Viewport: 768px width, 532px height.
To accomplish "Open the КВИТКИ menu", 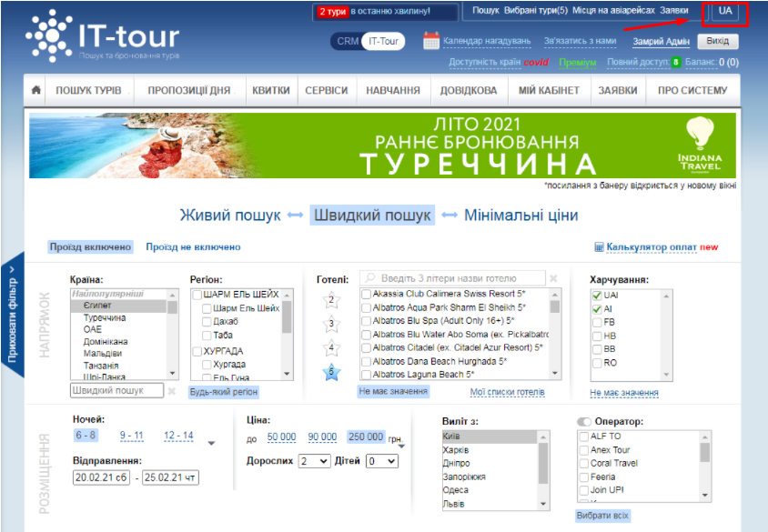I will (x=271, y=91).
